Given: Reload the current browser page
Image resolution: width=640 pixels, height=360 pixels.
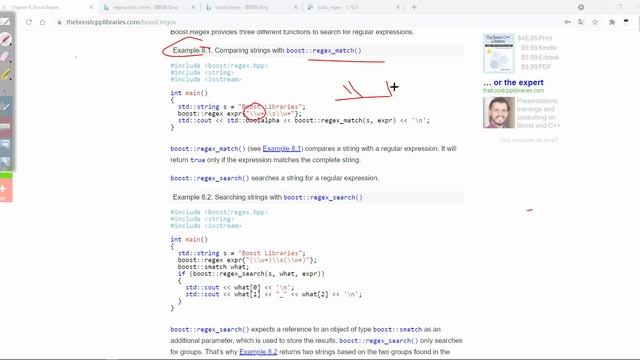Looking at the screenshot, I should [29, 22].
